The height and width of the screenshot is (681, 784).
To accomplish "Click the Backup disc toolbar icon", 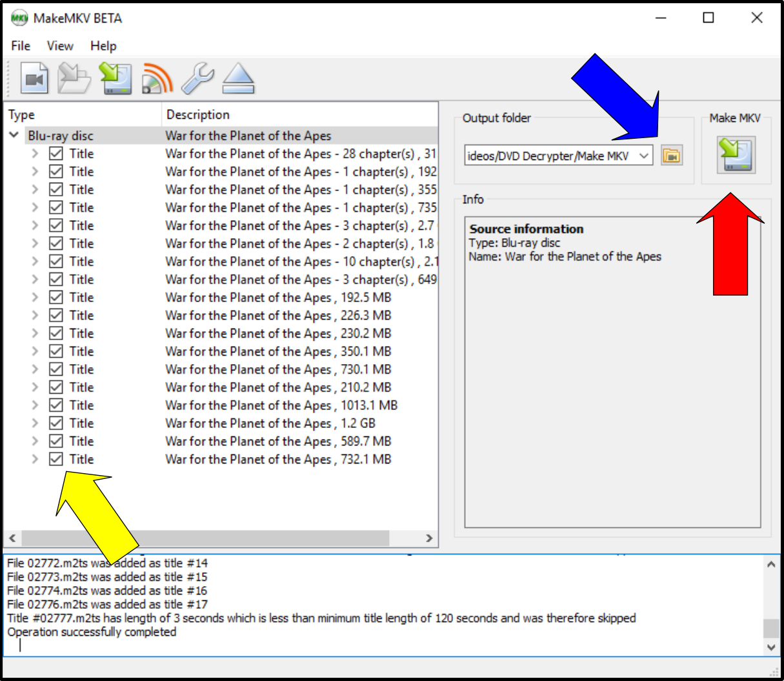I will pos(74,79).
